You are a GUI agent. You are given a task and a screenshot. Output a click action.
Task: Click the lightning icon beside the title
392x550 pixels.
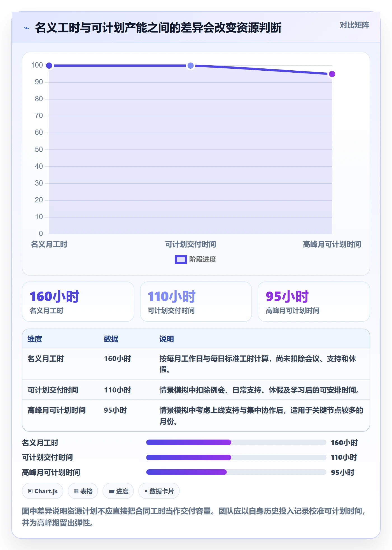27,28
